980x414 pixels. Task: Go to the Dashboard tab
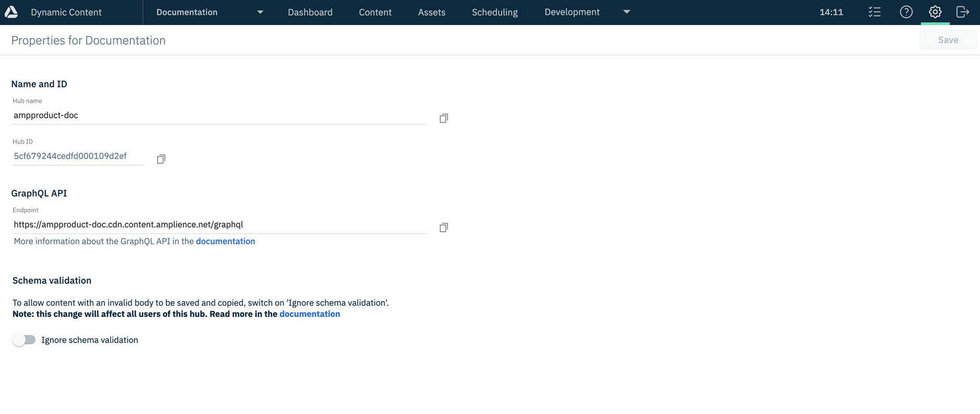tap(310, 12)
